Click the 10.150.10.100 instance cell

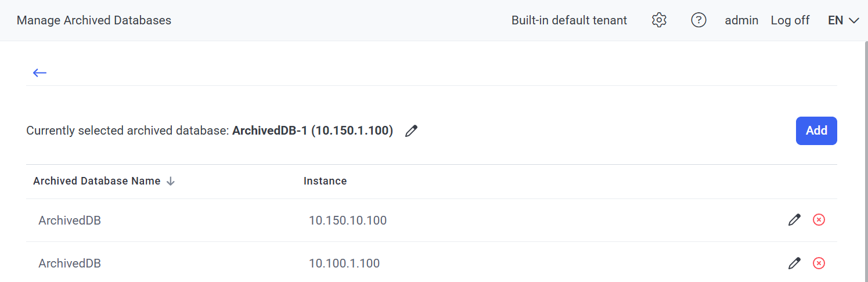coord(347,220)
